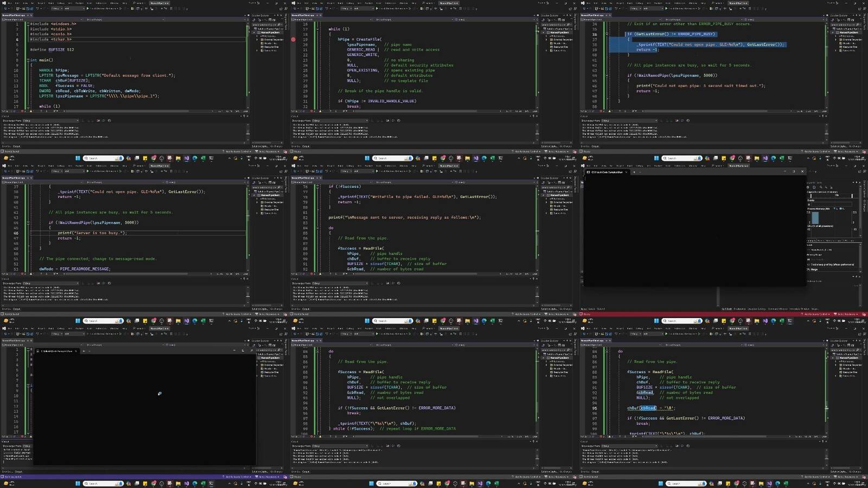Image resolution: width=868 pixels, height=488 pixels.
Task: Click '5 second wait timed out' printf line
Action: (x=701, y=86)
